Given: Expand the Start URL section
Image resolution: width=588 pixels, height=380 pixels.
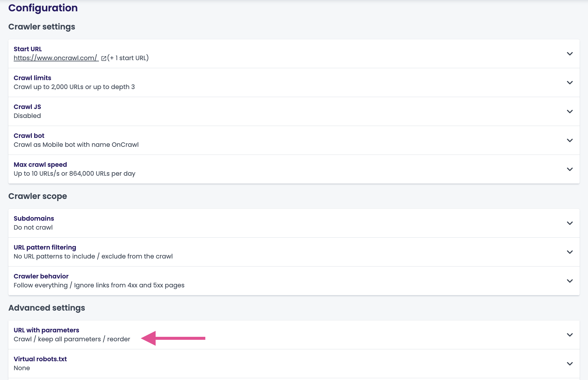Looking at the screenshot, I should click(x=570, y=54).
